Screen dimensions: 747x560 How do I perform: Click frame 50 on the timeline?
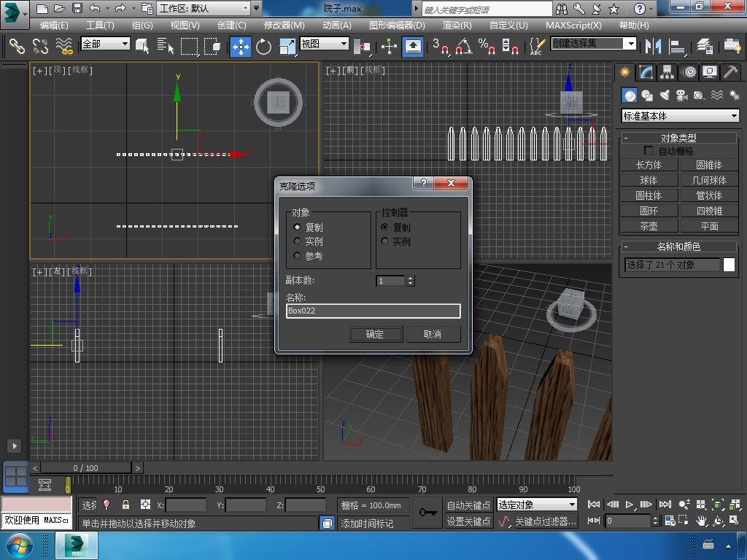point(321,489)
